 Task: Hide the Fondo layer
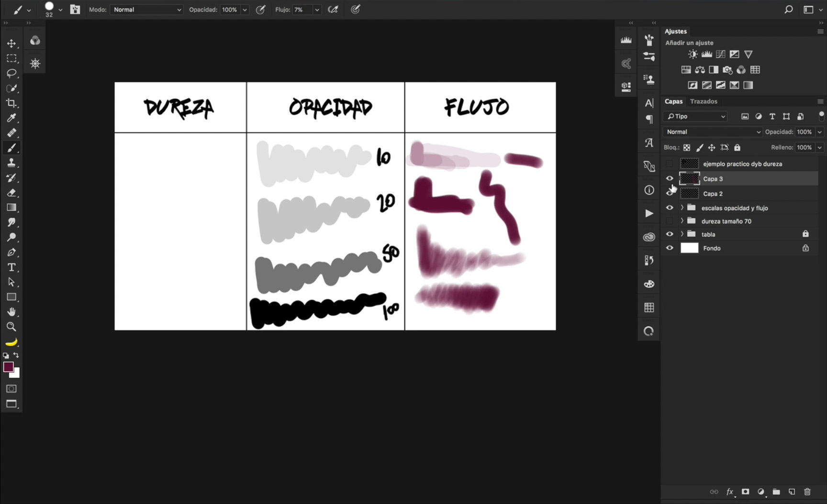pos(670,248)
